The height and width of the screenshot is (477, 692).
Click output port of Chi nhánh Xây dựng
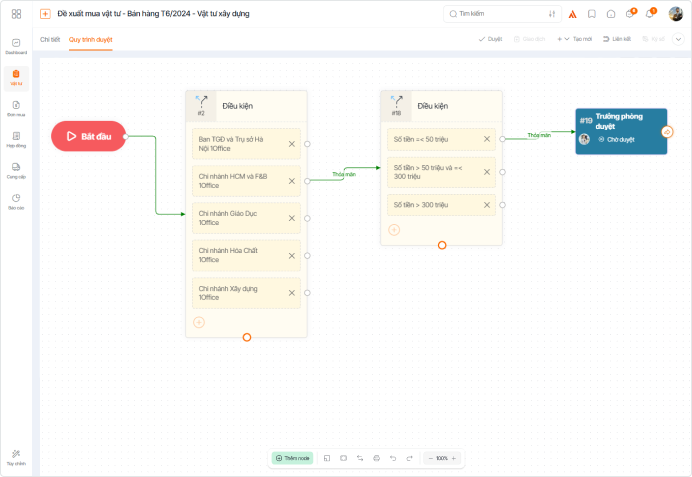307,293
